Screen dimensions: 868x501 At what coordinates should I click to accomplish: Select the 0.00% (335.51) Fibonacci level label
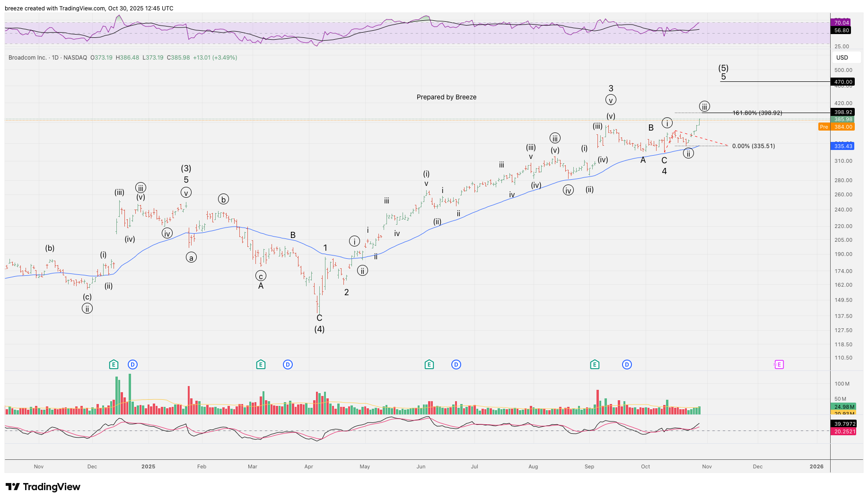(x=754, y=146)
